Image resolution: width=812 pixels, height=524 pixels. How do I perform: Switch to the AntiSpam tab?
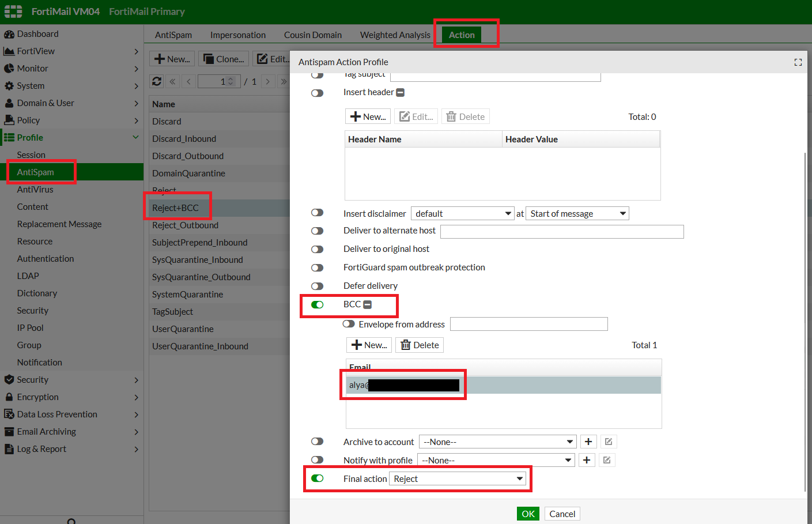[173, 35]
